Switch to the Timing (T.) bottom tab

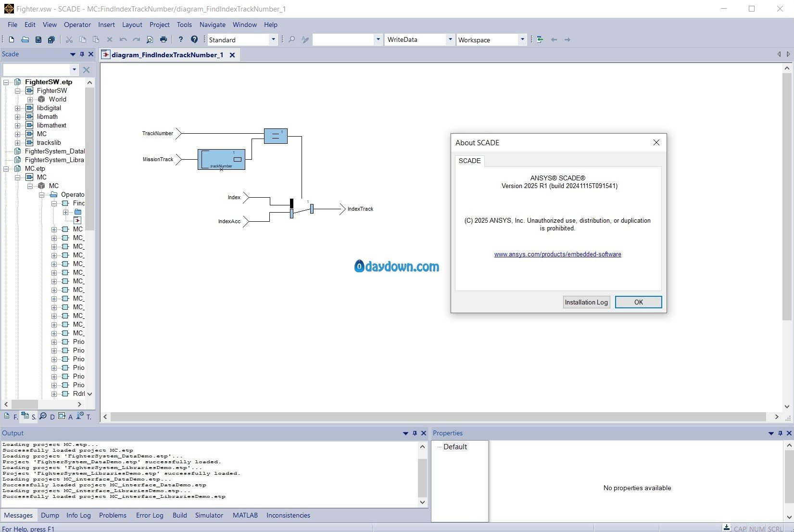pos(84,417)
